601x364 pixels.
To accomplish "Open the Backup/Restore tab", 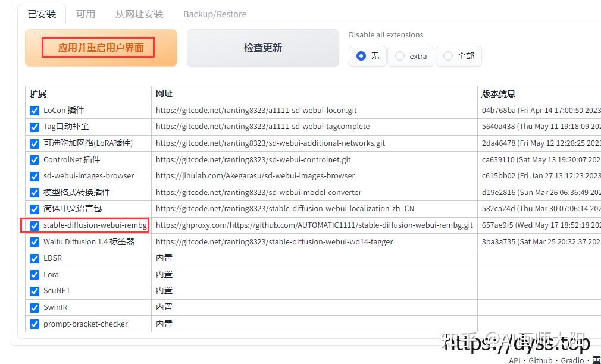I will tap(215, 14).
